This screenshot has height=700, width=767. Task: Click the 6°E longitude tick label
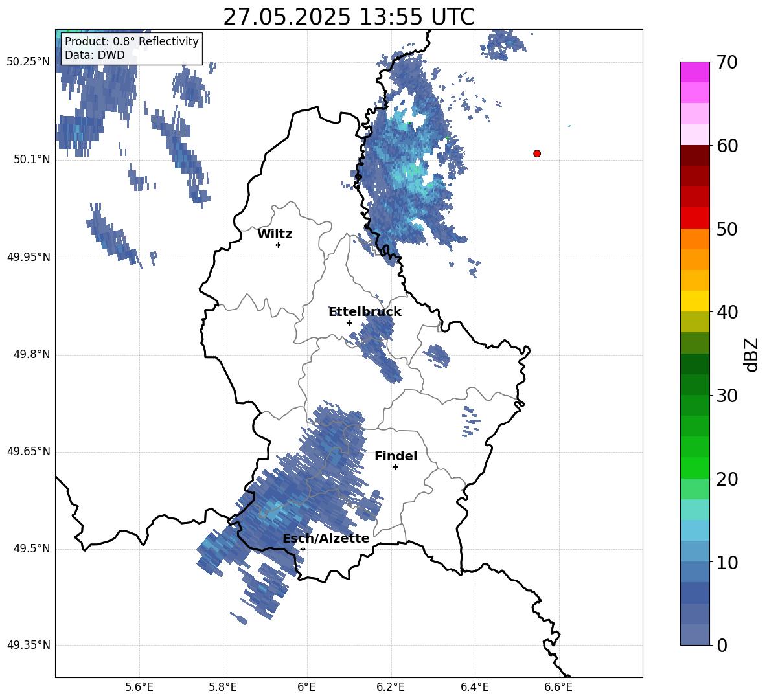306,687
